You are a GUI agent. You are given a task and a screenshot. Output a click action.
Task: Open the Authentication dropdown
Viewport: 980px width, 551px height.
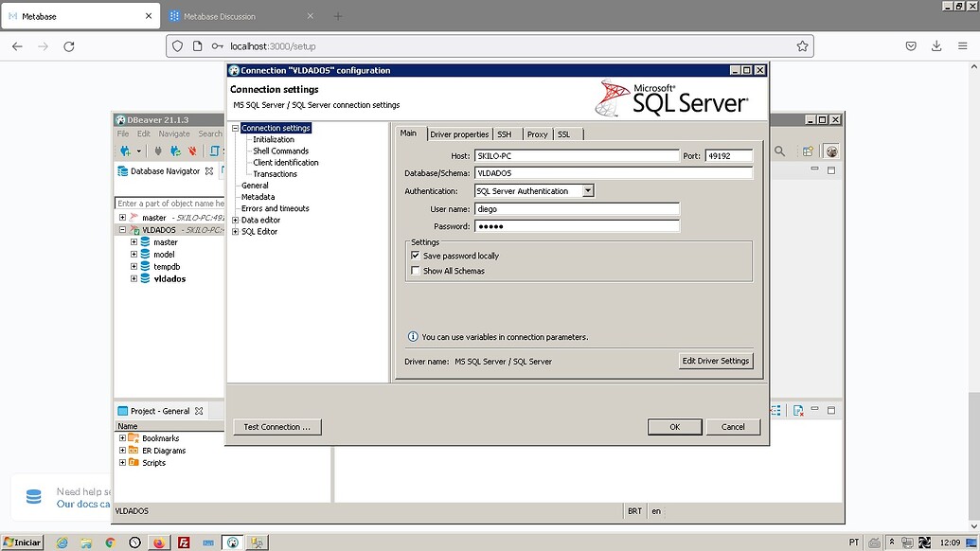click(x=588, y=190)
